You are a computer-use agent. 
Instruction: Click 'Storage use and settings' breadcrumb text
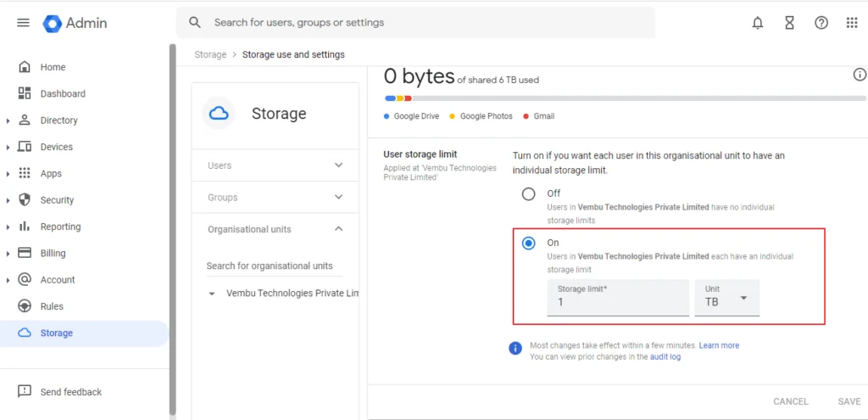pos(293,54)
